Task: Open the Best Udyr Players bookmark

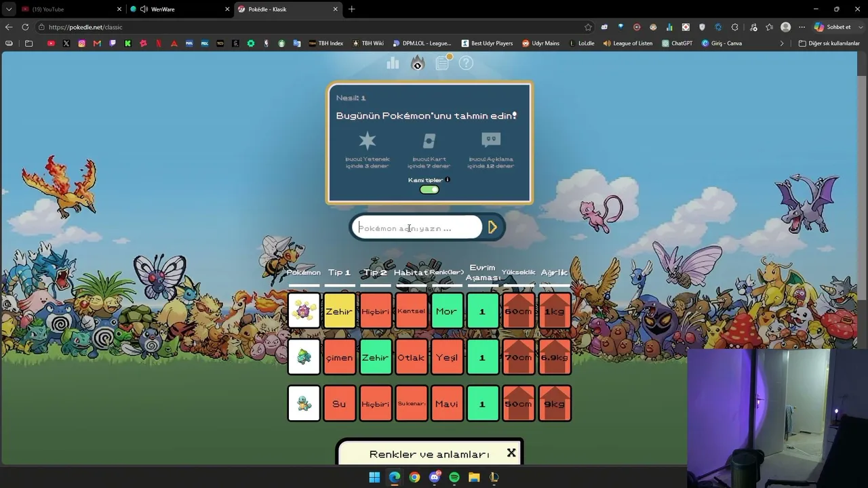Action: (487, 43)
